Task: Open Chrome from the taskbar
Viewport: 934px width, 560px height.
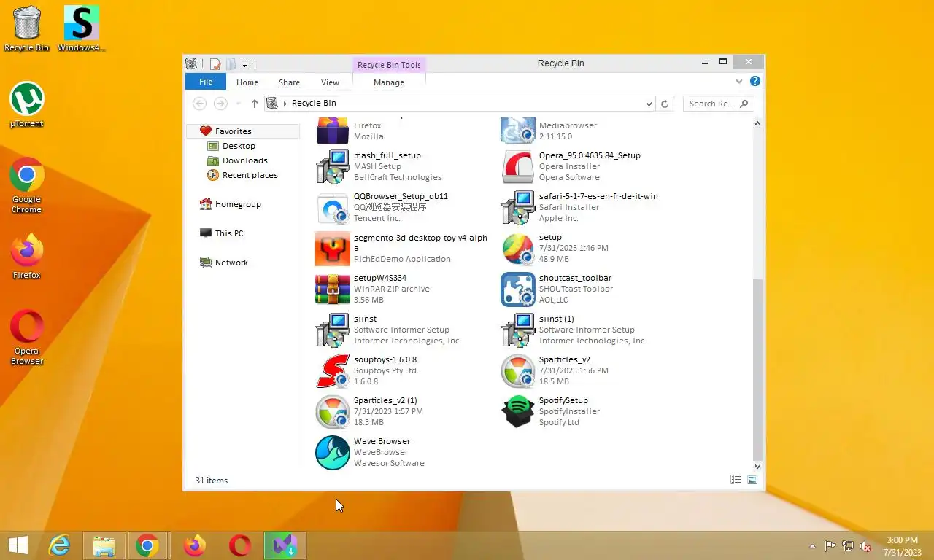Action: click(x=147, y=545)
